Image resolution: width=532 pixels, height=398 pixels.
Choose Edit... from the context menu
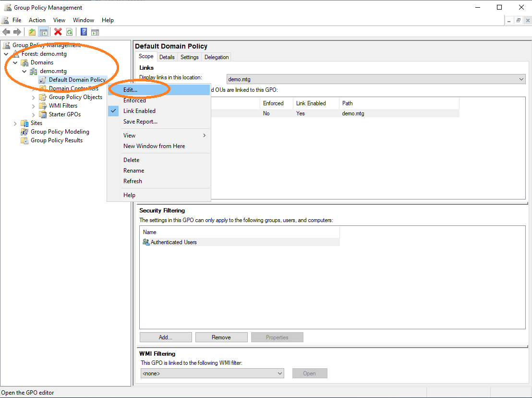click(130, 90)
